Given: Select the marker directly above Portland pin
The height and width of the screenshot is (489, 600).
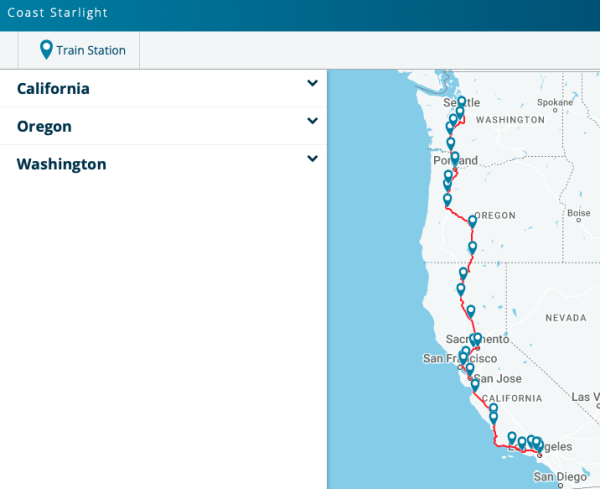Looking at the screenshot, I should (451, 143).
